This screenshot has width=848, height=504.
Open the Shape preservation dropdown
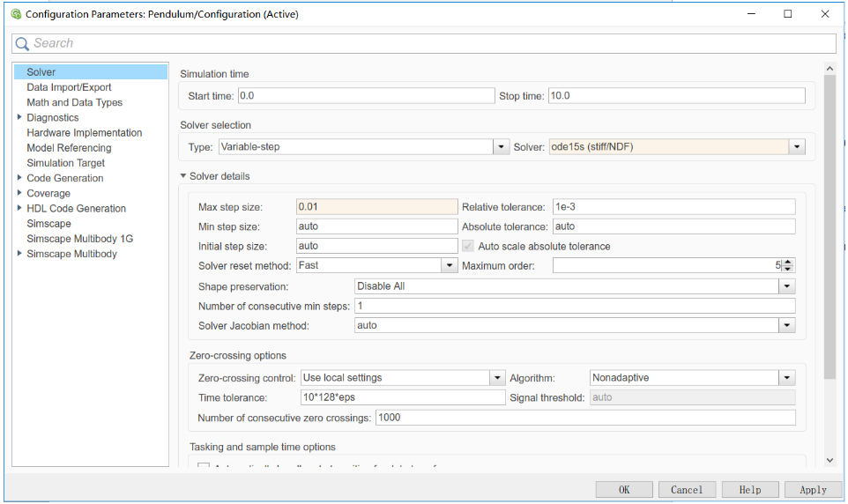[575, 286]
